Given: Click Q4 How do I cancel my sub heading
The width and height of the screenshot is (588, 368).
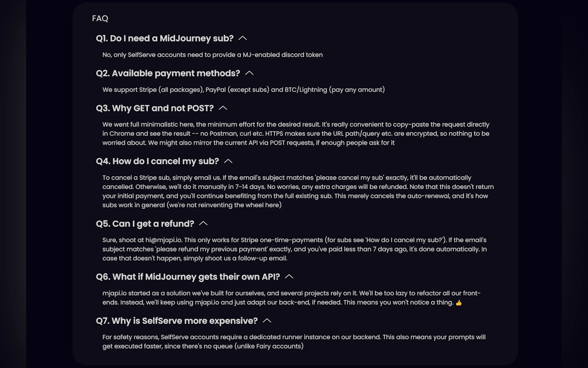Looking at the screenshot, I should coord(157,161).
